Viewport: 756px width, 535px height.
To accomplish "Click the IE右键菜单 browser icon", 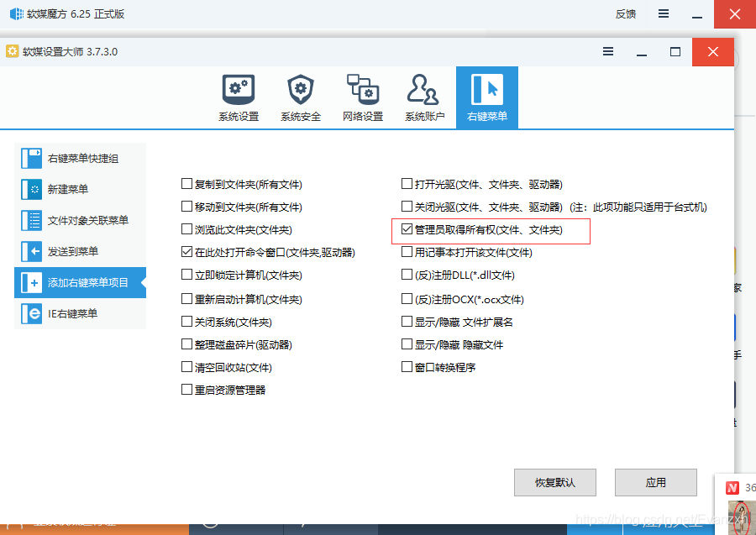I will click(x=31, y=314).
